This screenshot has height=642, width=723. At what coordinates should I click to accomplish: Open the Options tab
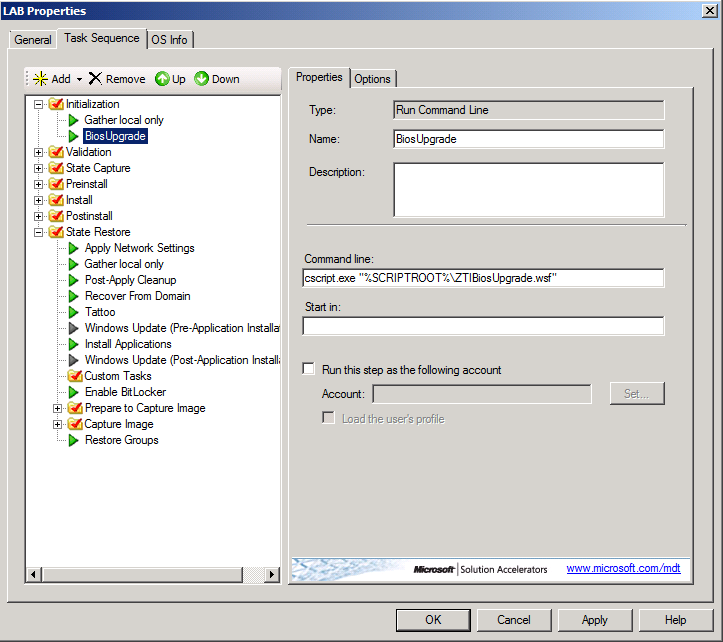point(373,79)
